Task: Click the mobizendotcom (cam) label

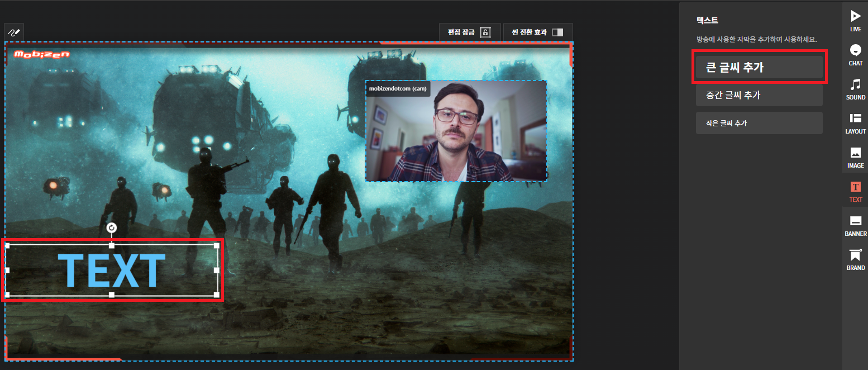Action: [x=397, y=89]
